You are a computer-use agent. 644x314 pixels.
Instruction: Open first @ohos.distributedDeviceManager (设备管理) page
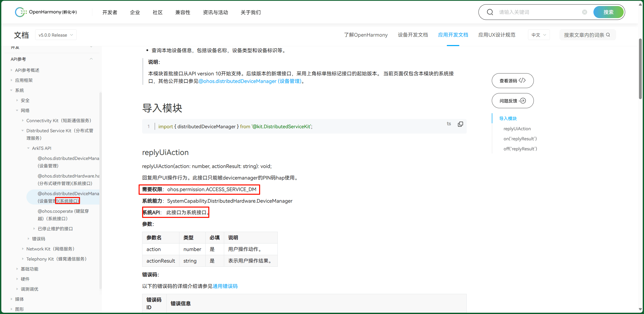(x=68, y=162)
